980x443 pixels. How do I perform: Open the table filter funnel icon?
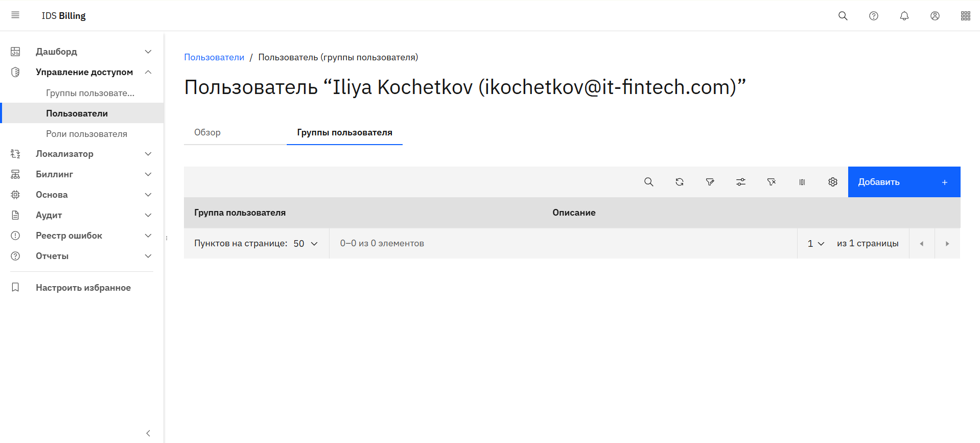pos(710,182)
